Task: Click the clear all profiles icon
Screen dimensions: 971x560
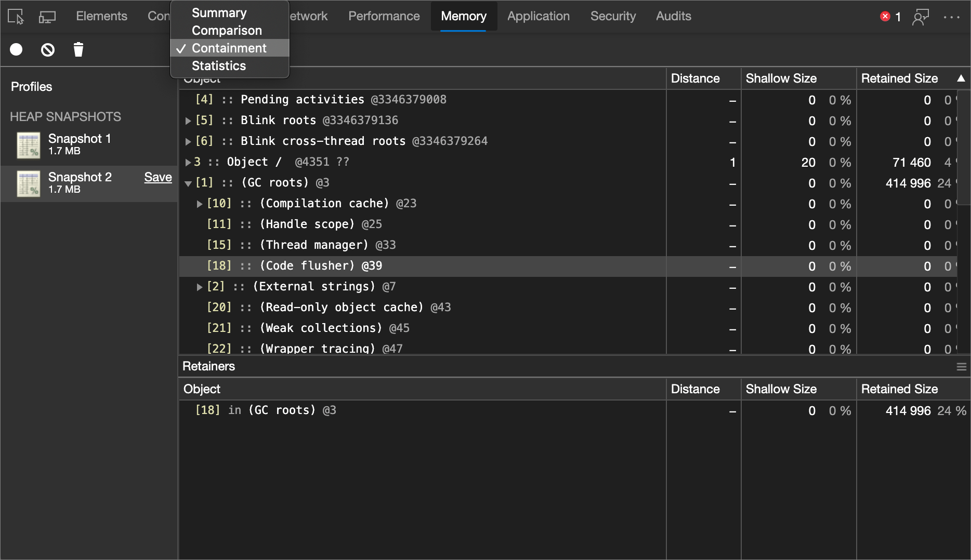Action: click(47, 49)
